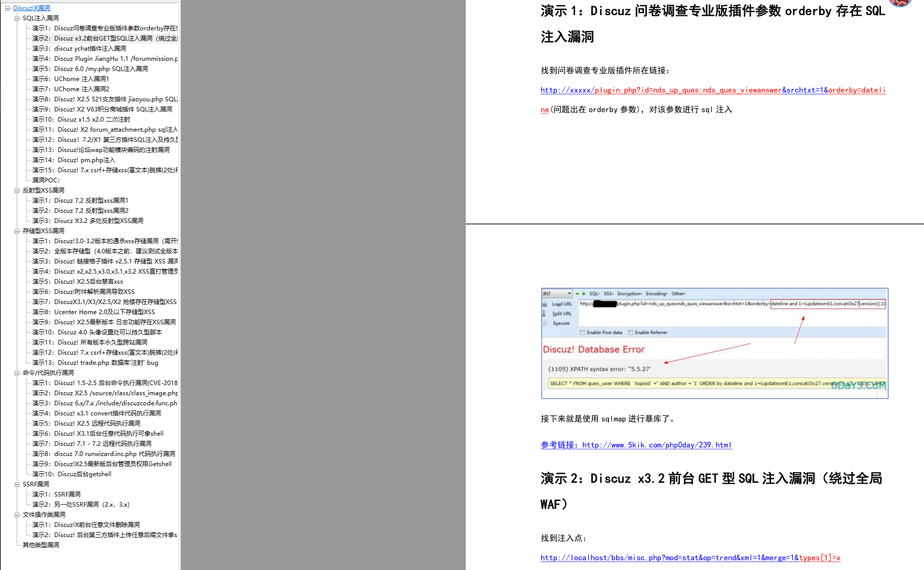Collapse the 存储型XSS漏洞 tree section
The image size is (924, 570).
[x=17, y=231]
